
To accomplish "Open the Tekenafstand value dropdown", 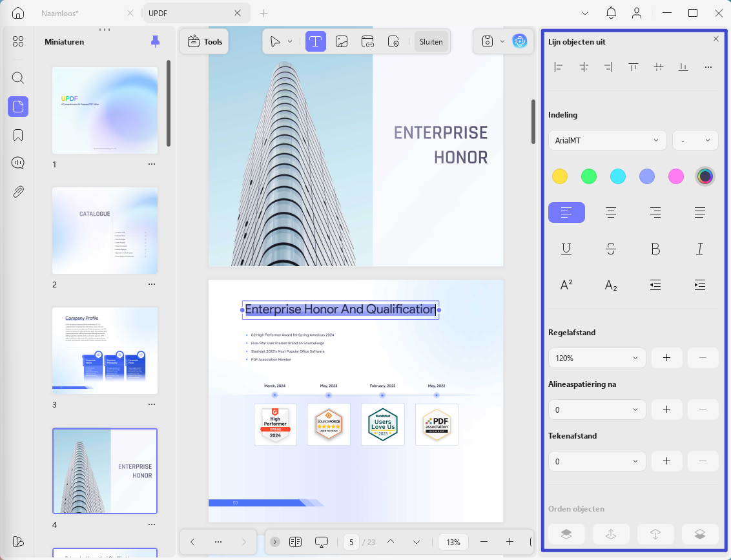I will point(597,461).
